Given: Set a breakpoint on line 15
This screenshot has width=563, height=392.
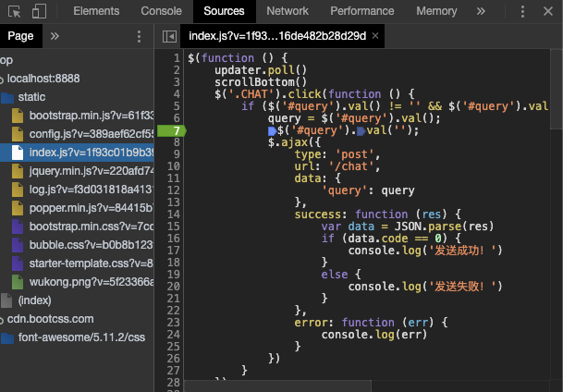Looking at the screenshot, I should 174,227.
